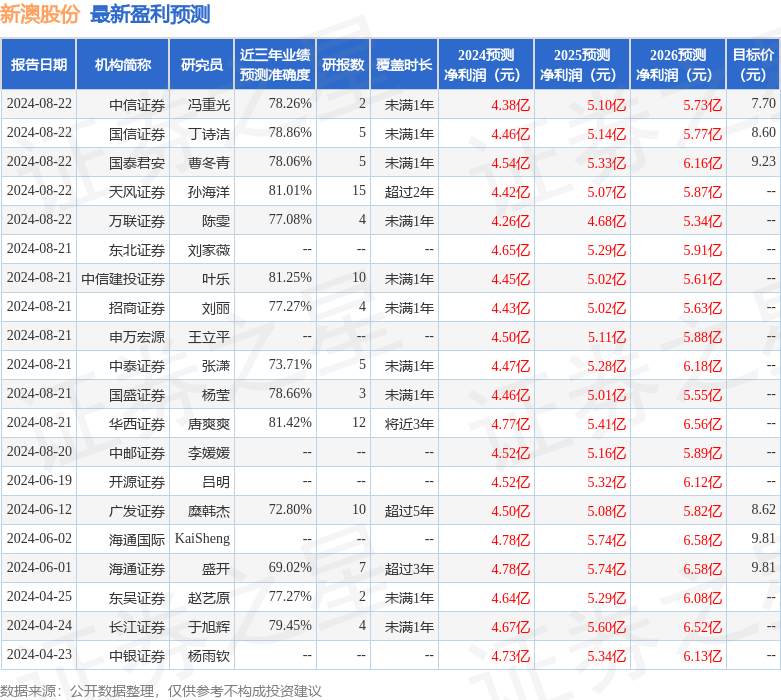The image size is (781, 700).
Task: Select the 2026预测净利润 column header
Action: click(678, 65)
